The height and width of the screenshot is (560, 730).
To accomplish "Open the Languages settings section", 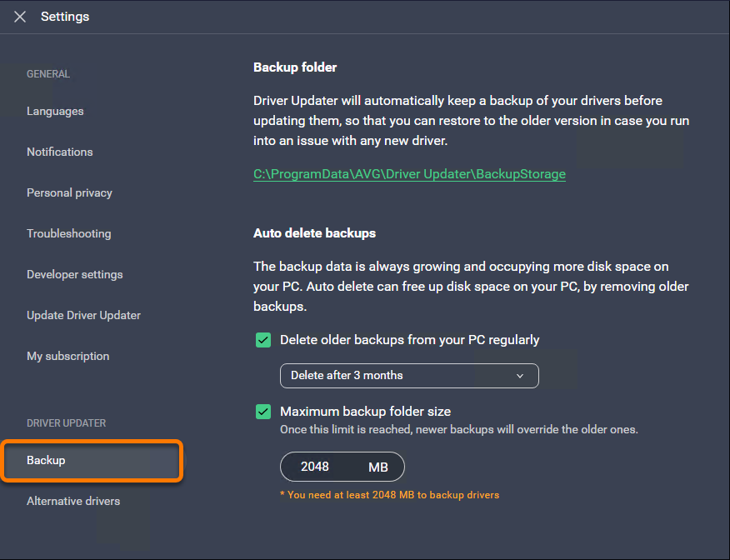I will point(55,111).
